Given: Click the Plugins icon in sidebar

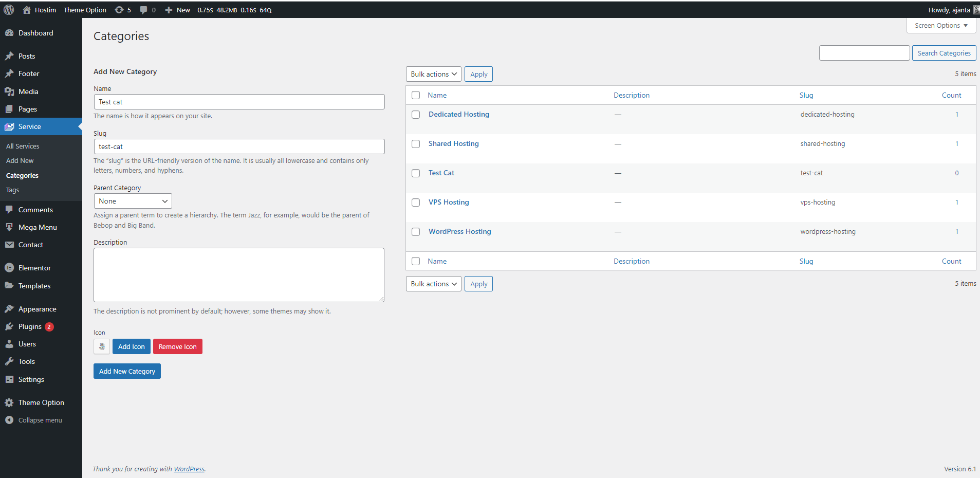Looking at the screenshot, I should tap(9, 326).
